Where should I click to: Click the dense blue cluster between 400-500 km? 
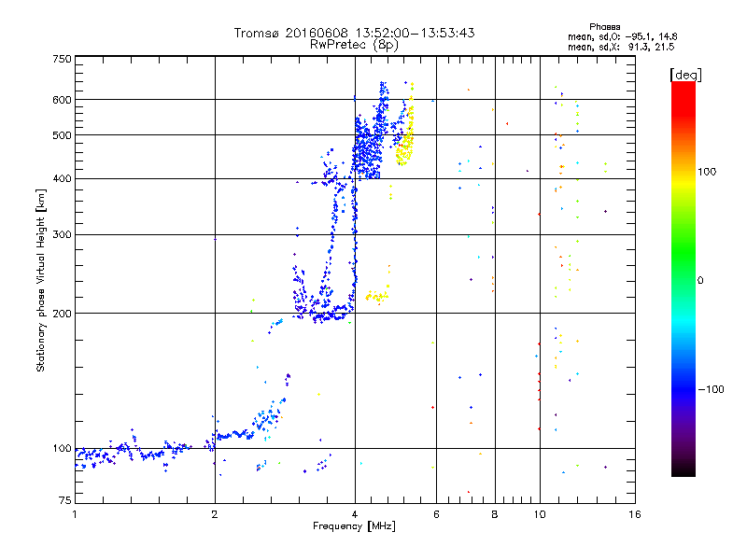[x=368, y=147]
